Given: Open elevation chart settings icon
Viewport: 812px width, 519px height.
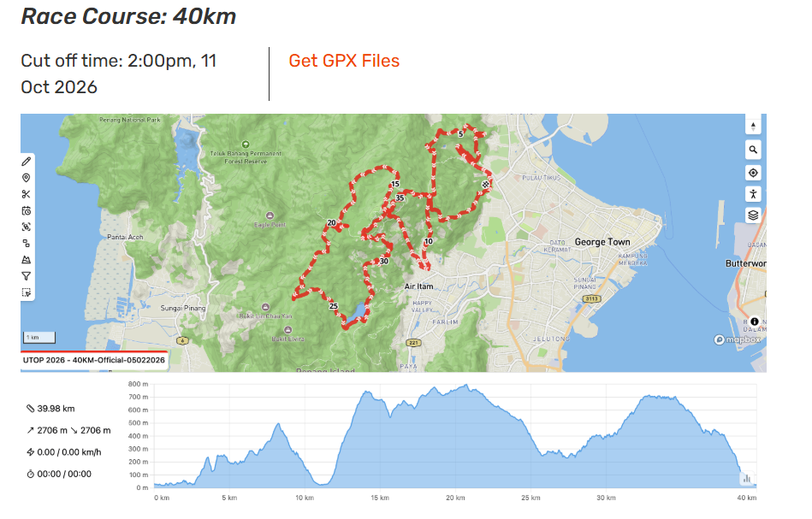Looking at the screenshot, I should click(x=746, y=479).
